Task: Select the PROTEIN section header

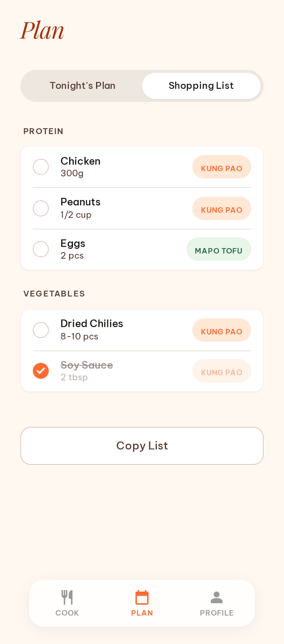Action: coord(43,131)
